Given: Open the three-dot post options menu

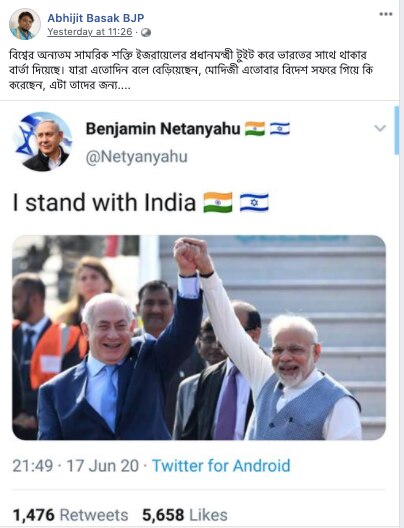Looking at the screenshot, I should [385, 14].
